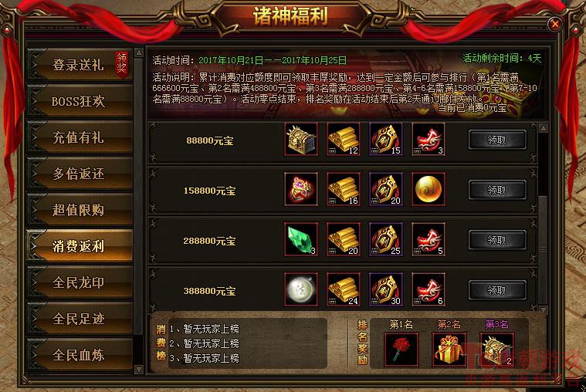Viewport: 586px width, 392px height.
Task: Claim the 88800元宝 reward with 领取
Action: pos(497,140)
